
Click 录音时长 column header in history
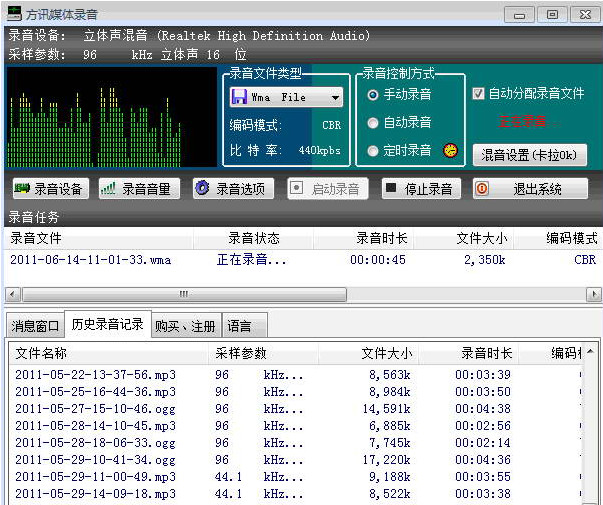coord(469,353)
